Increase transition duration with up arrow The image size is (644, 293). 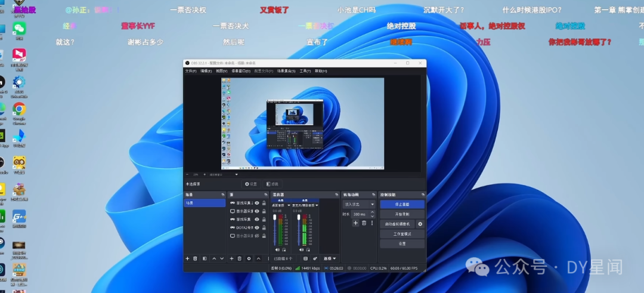372,212
